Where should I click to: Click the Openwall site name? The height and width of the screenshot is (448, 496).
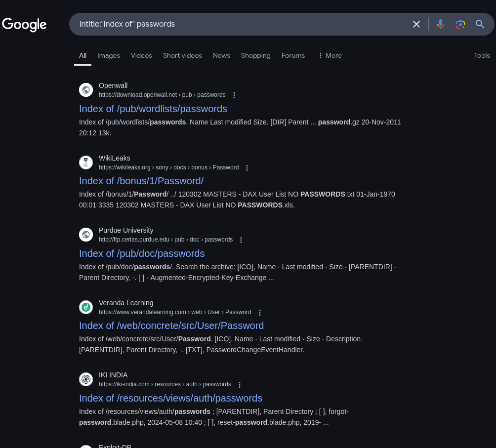click(113, 85)
